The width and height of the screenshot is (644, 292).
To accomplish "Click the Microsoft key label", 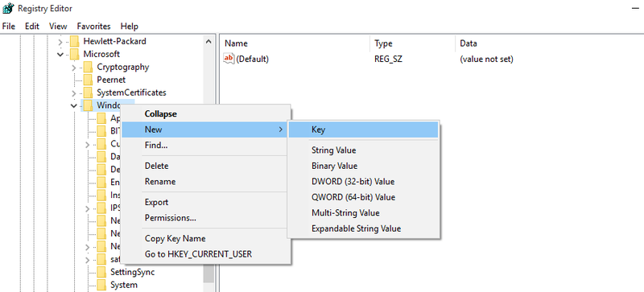I will coord(101,54).
